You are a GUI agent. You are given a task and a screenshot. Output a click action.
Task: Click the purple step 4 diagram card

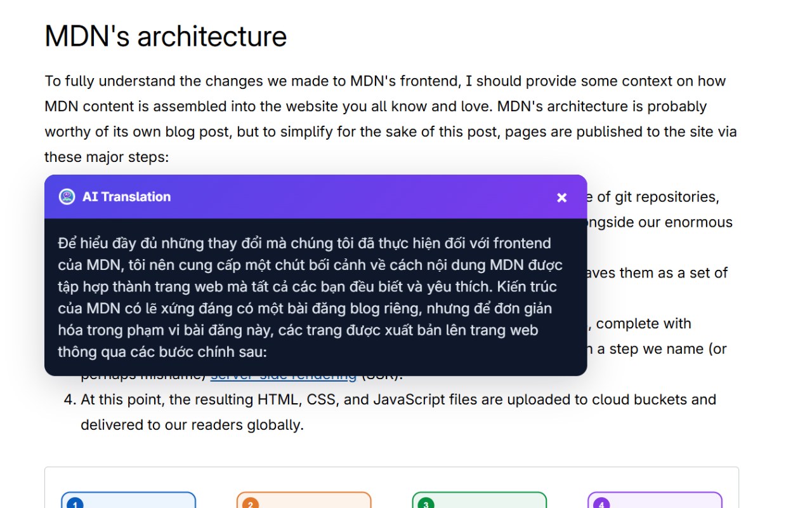click(655, 500)
